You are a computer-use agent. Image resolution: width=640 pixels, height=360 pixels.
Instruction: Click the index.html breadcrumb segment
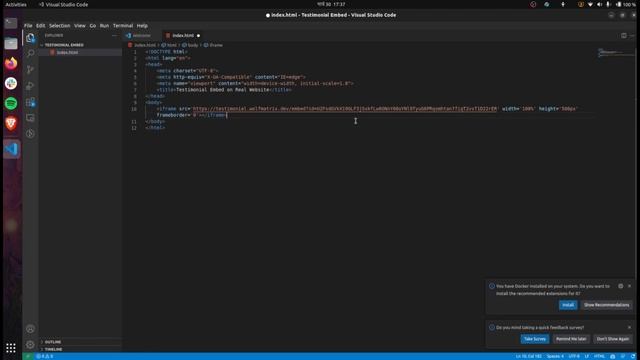click(142, 45)
